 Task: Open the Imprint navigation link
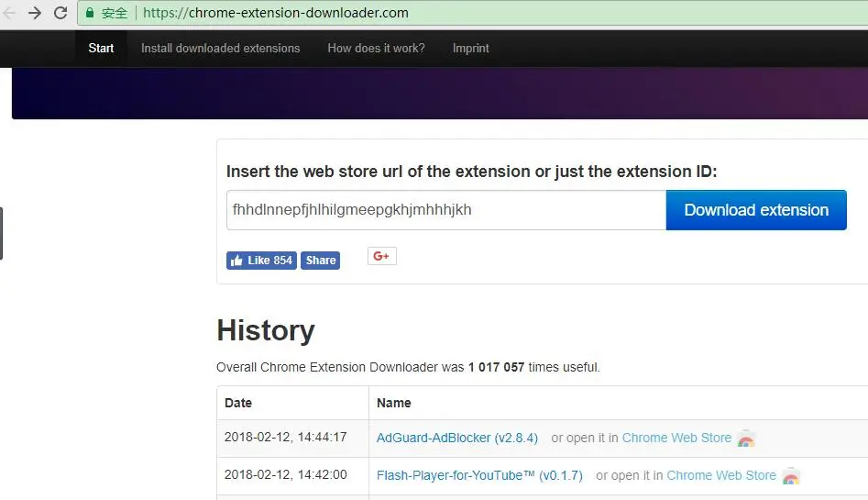[470, 49]
